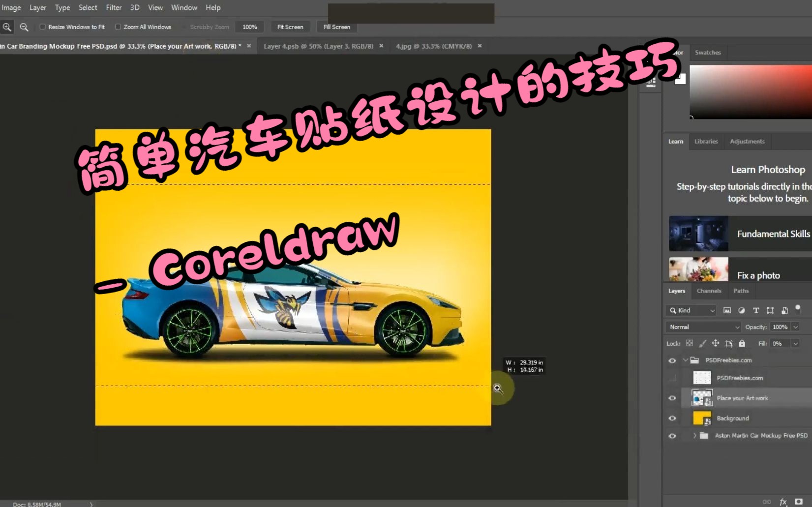Lock position move icon
Screen dimensions: 812x507
coord(716,343)
